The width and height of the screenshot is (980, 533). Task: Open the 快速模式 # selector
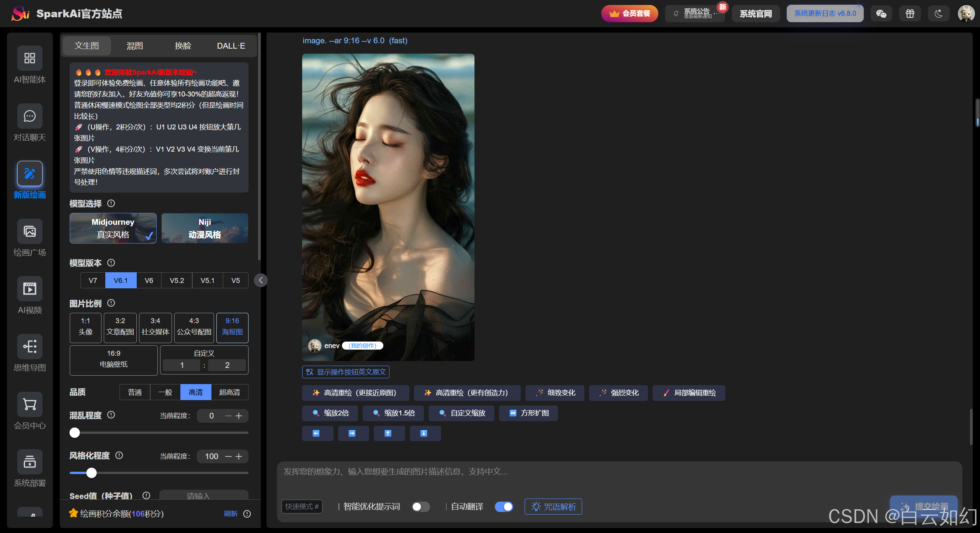tap(302, 507)
